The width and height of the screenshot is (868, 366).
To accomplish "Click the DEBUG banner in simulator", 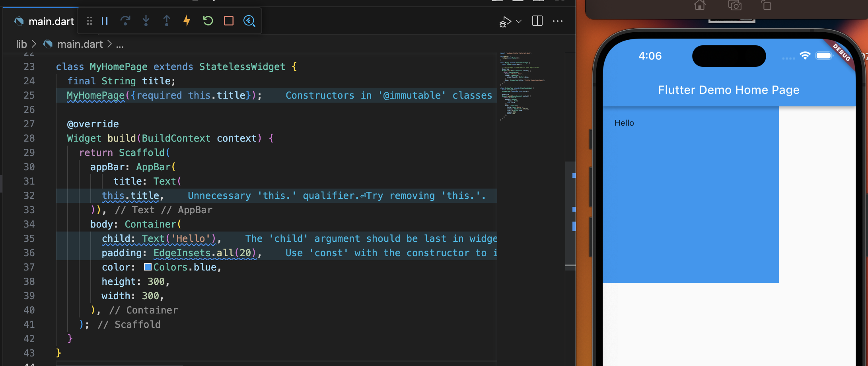I will click(841, 53).
